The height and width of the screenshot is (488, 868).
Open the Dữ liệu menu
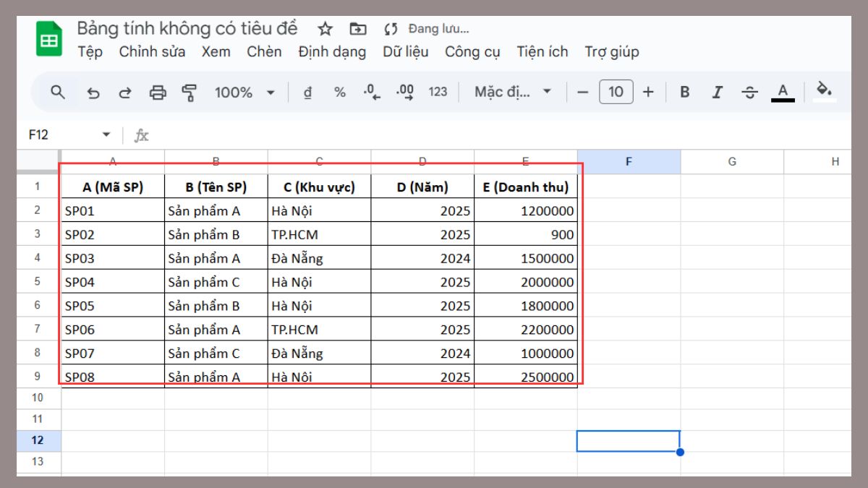[x=405, y=51]
